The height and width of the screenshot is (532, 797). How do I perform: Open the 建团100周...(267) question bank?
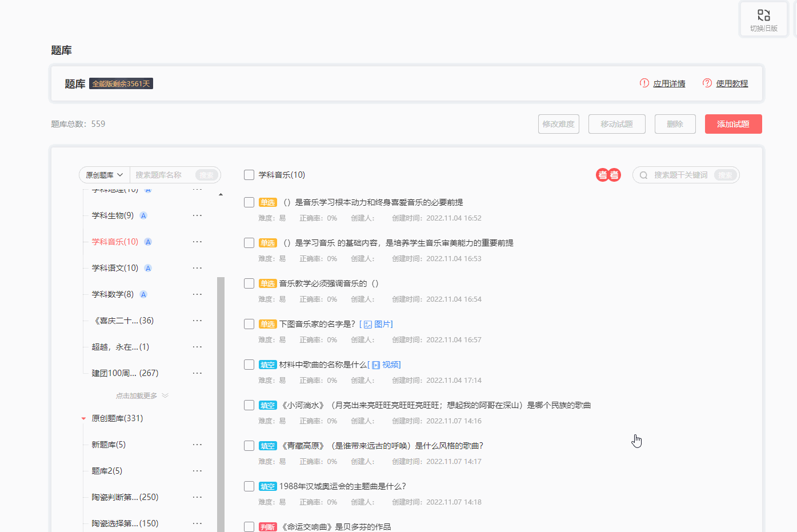coord(125,373)
